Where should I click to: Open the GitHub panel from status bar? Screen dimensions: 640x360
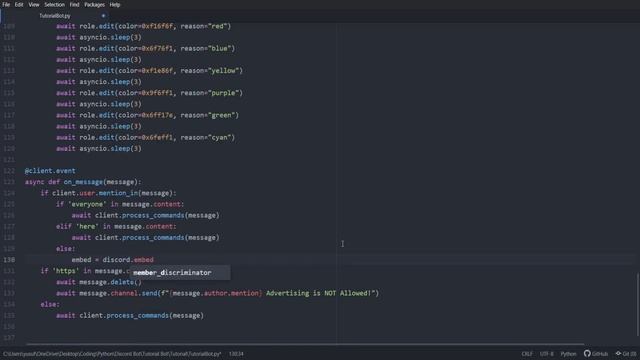tap(596, 354)
